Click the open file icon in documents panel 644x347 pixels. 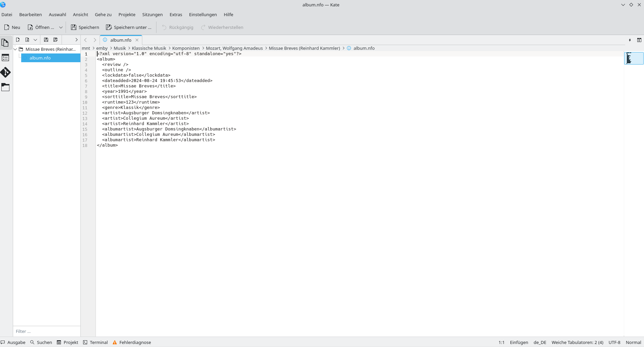(27, 40)
